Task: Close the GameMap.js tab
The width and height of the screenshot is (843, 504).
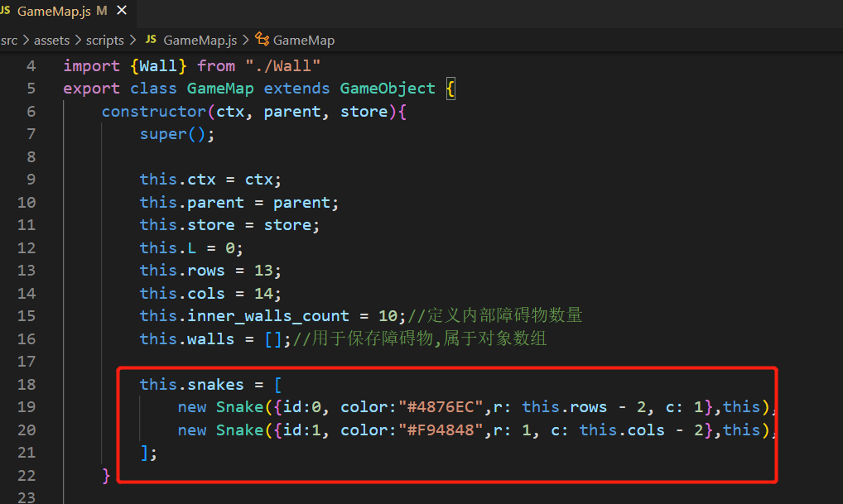Action: click(x=122, y=10)
